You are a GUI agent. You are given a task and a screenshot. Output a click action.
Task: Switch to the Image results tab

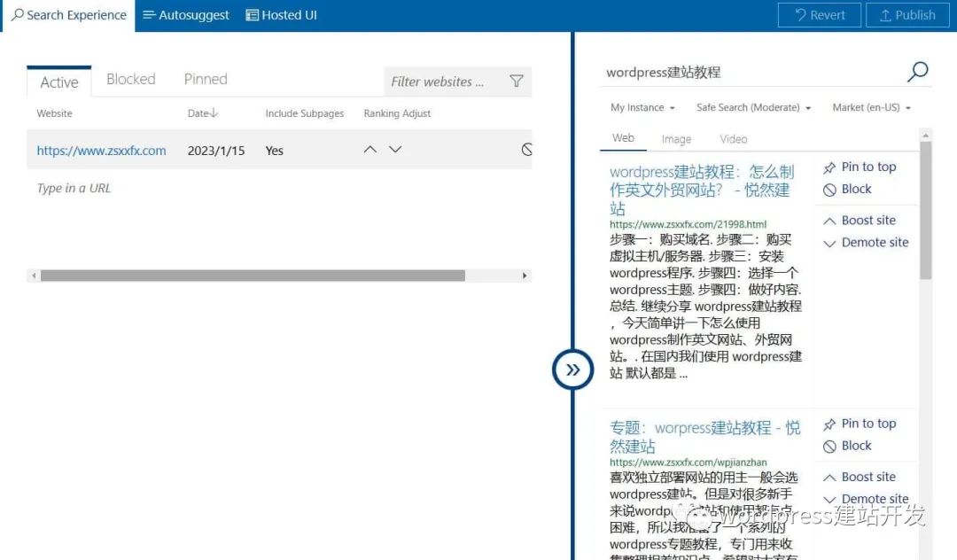(676, 140)
